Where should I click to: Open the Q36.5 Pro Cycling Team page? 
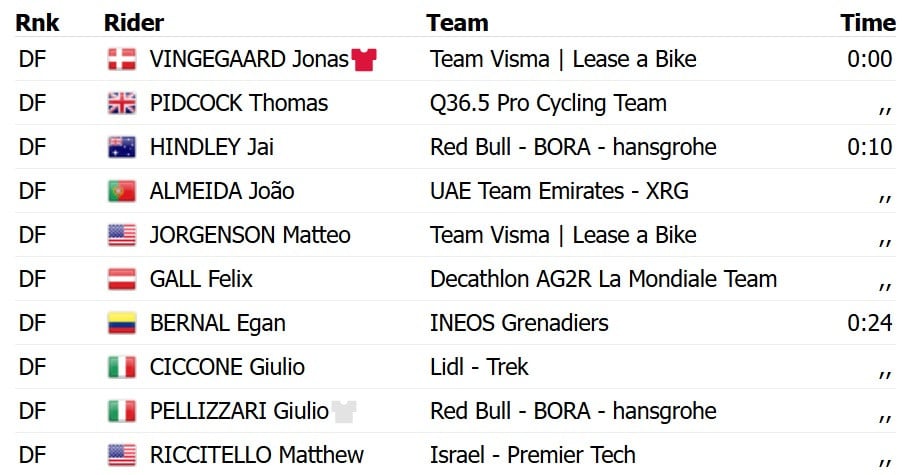pos(548,104)
